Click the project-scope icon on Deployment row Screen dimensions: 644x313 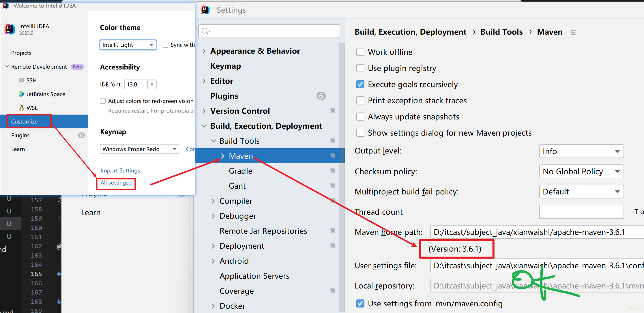click(332, 246)
